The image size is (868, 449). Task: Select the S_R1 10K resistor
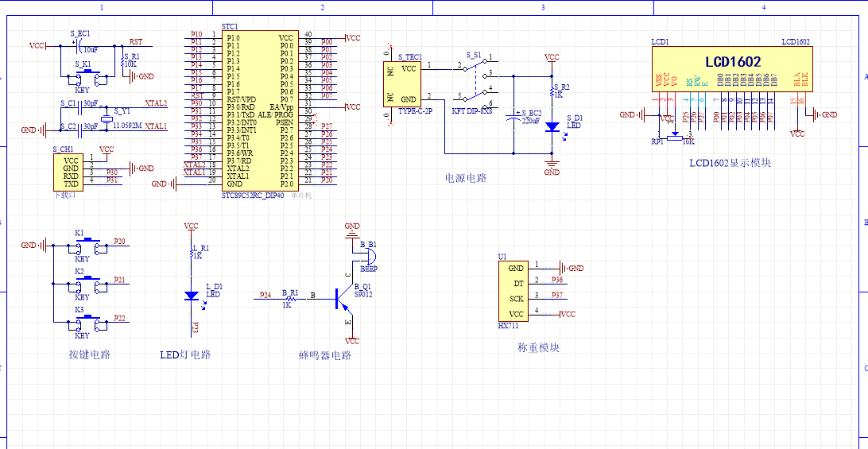[x=122, y=62]
